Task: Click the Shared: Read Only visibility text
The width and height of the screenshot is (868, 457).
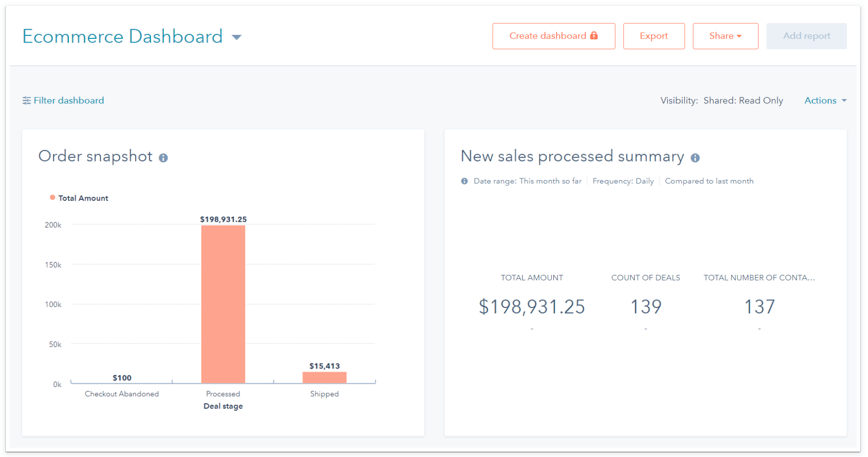Action: (x=743, y=101)
